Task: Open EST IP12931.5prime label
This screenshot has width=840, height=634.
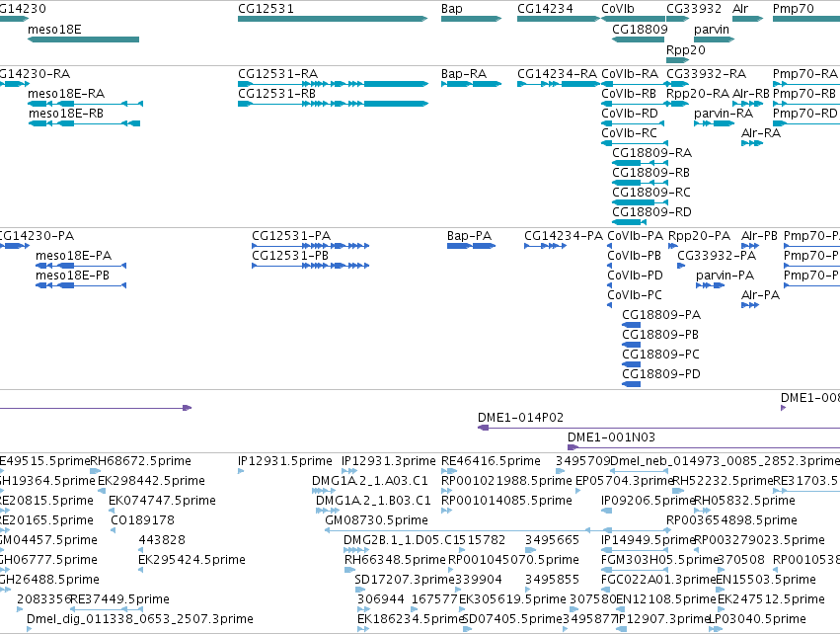Action: click(285, 461)
